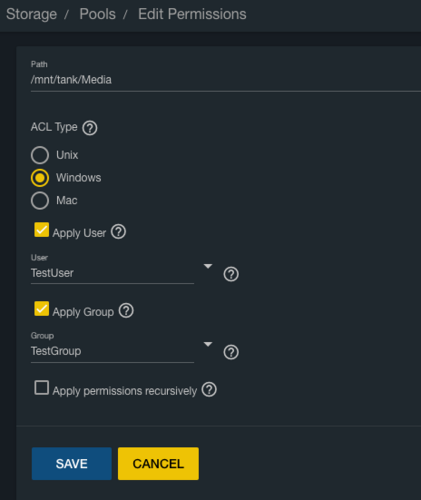The height and width of the screenshot is (500, 421).
Task: Select the Unix ACL type
Action: coord(40,155)
